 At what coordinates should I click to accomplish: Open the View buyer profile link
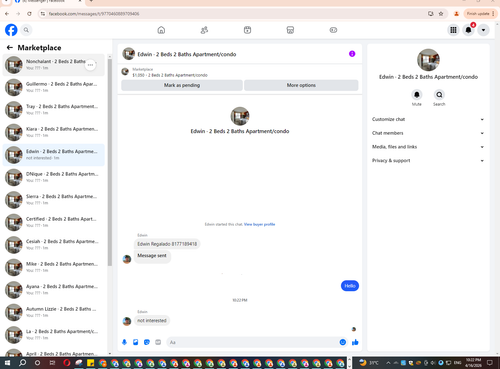click(x=259, y=224)
